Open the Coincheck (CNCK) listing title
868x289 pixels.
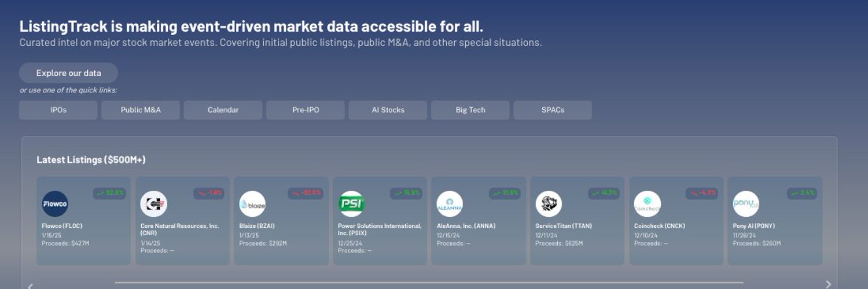tap(660, 226)
